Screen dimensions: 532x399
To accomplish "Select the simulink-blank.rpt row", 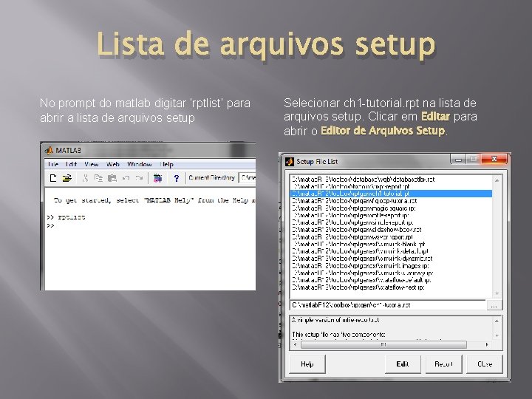I will (x=391, y=244).
